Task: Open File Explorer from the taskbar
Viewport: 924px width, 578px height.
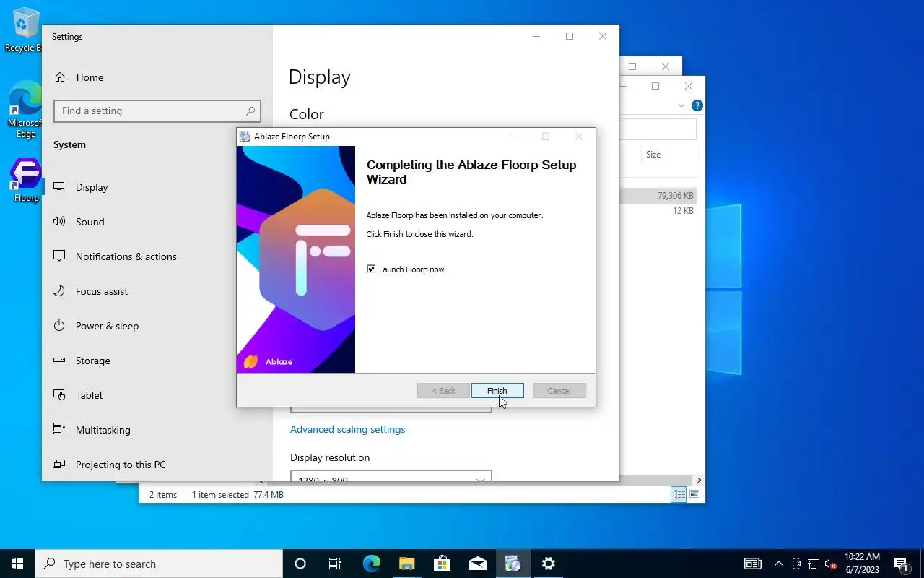Action: click(406, 564)
